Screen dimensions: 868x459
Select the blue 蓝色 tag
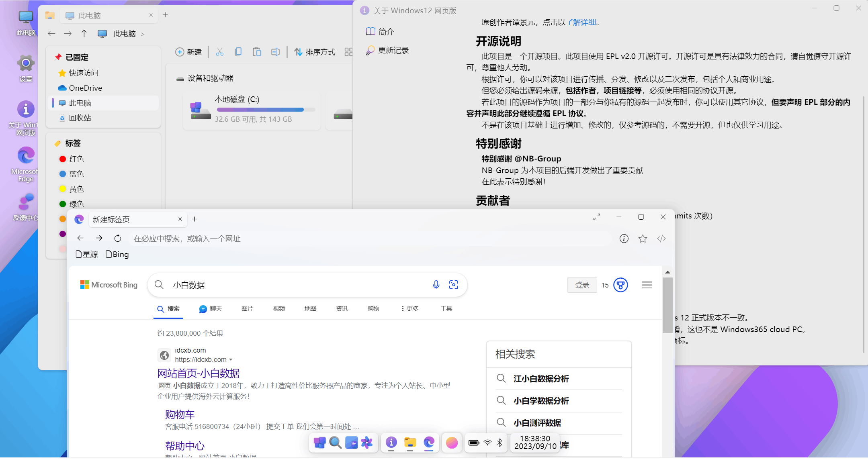pos(72,174)
